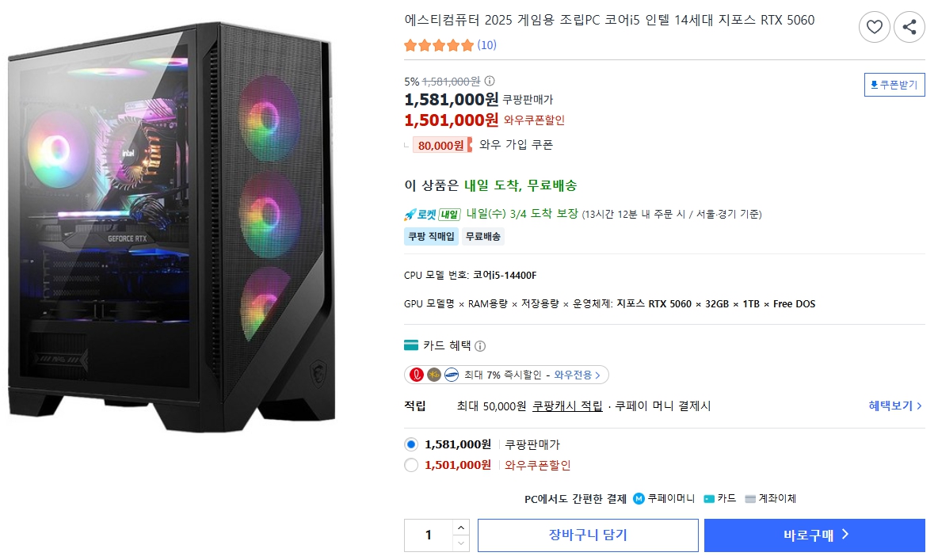
Task: Select the 1,501,000원 와우쿠폰할인 radio option
Action: (411, 465)
